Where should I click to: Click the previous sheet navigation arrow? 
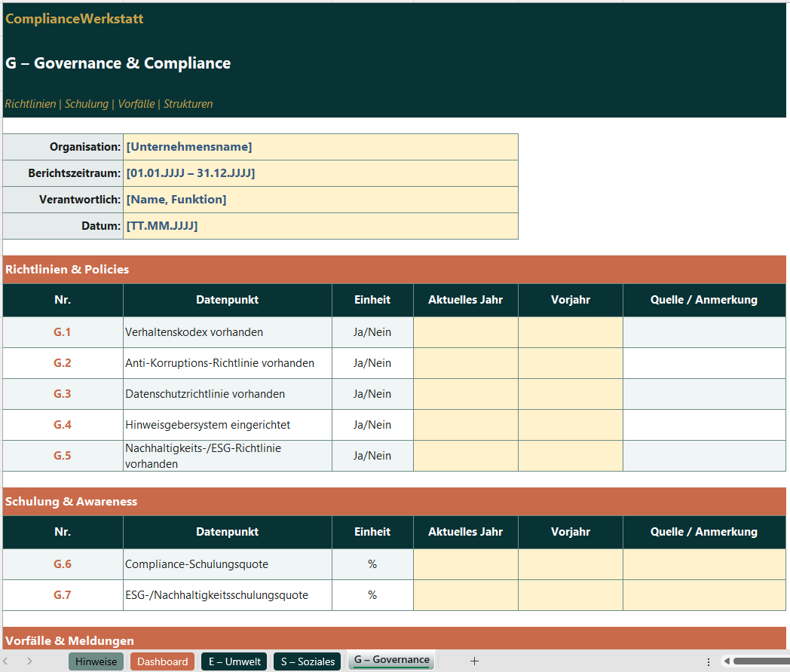pos(6,661)
